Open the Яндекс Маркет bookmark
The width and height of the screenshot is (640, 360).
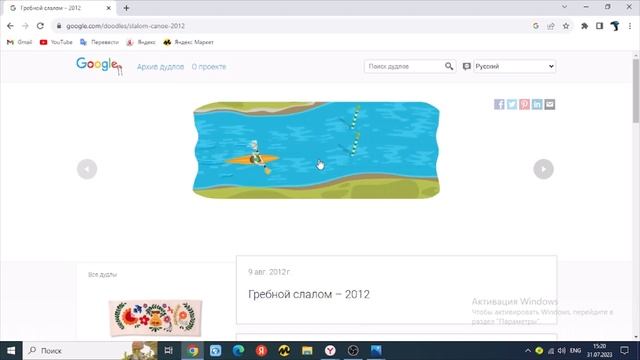188,42
